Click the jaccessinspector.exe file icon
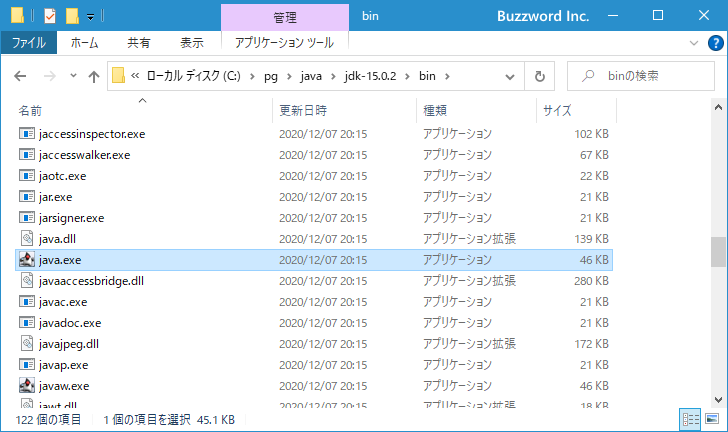Viewport: 728px width, 432px height. click(x=27, y=134)
